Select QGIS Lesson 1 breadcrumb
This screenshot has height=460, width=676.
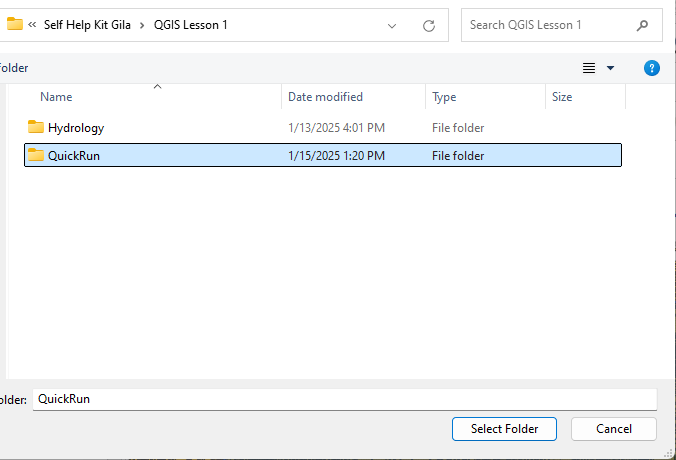click(191, 25)
